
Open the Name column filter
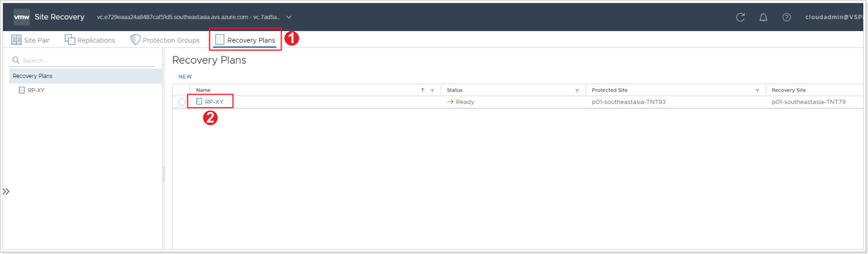(432, 90)
